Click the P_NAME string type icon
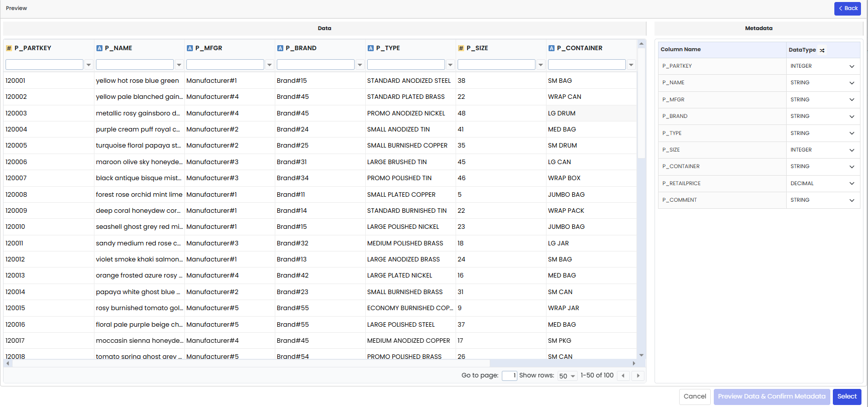868x407 pixels. [99, 48]
